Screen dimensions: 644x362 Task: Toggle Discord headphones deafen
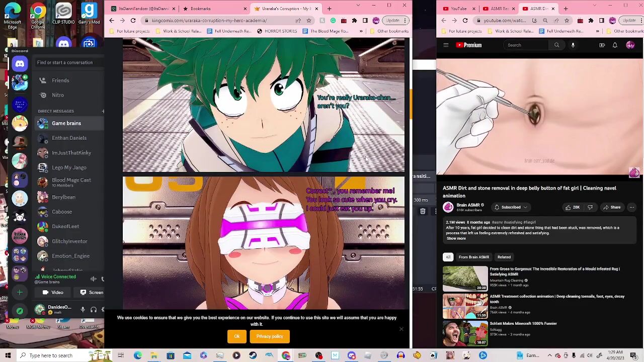(x=93, y=310)
